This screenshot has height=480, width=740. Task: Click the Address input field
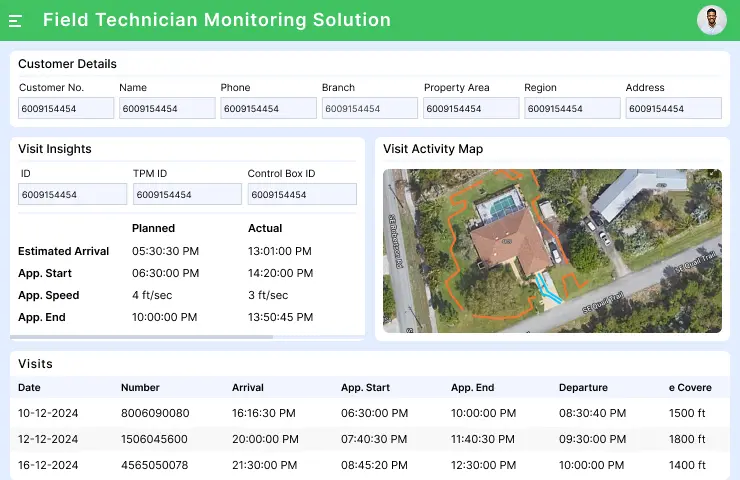(x=673, y=108)
